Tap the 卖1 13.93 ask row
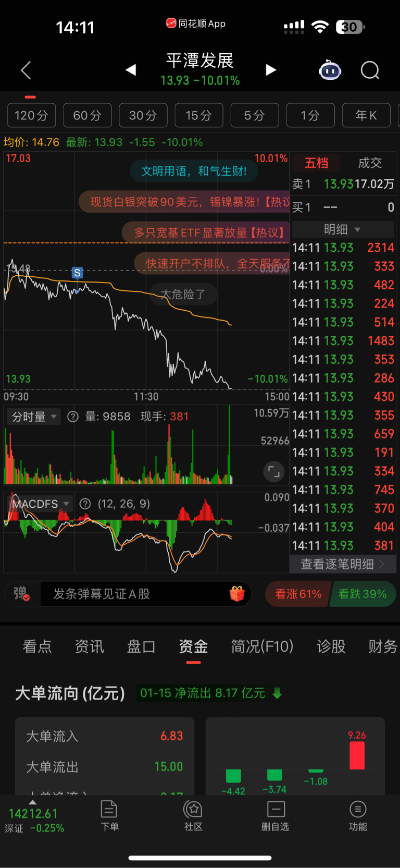This screenshot has width=400, height=868. tap(343, 184)
